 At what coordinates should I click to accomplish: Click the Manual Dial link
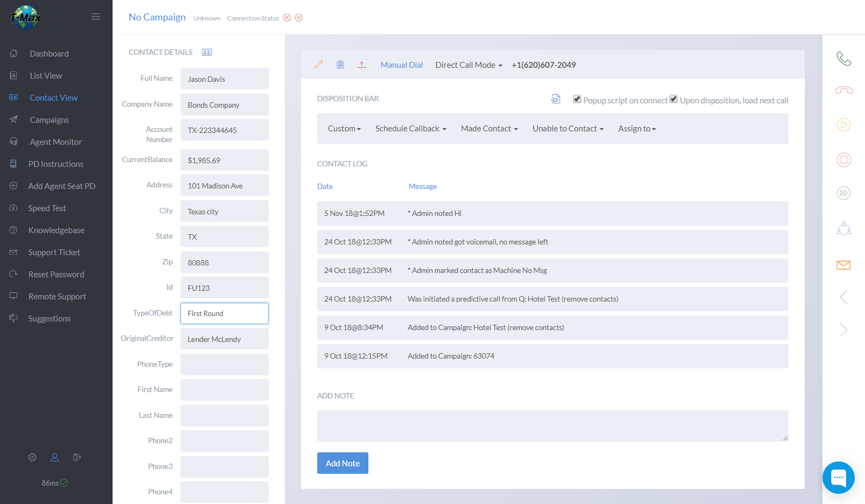pos(402,65)
